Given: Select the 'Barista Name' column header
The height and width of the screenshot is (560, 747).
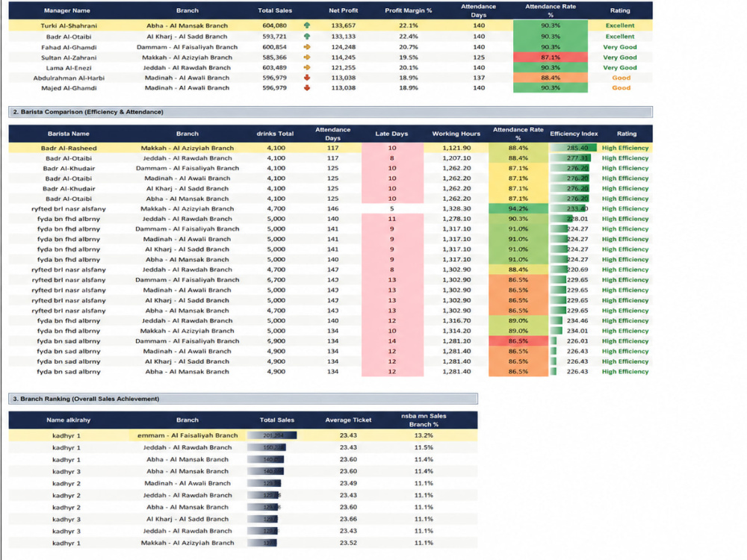Looking at the screenshot, I should coord(68,134).
